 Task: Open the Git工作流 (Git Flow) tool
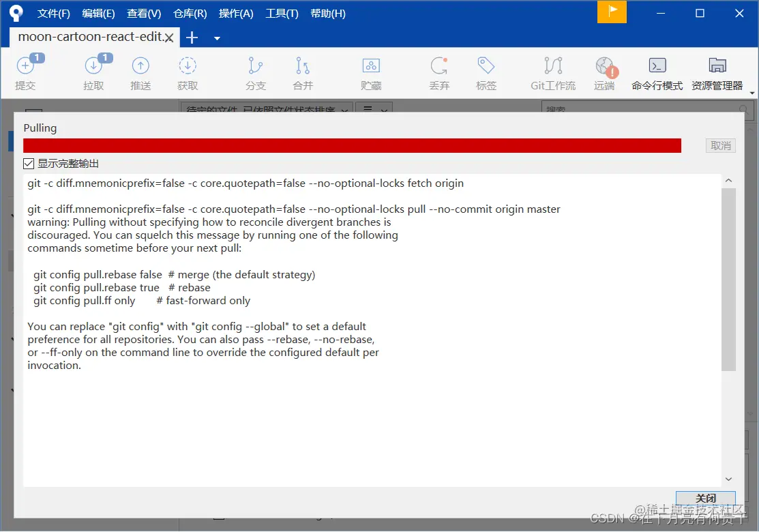click(x=553, y=72)
